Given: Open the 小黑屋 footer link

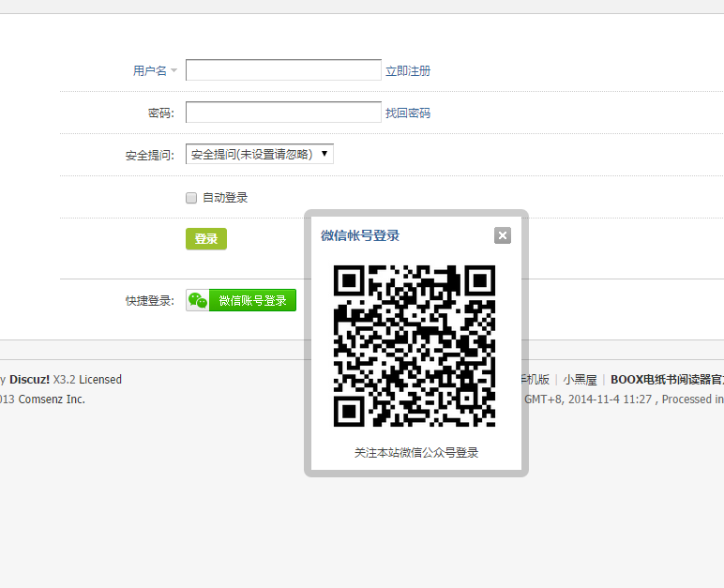Looking at the screenshot, I should click(x=580, y=380).
